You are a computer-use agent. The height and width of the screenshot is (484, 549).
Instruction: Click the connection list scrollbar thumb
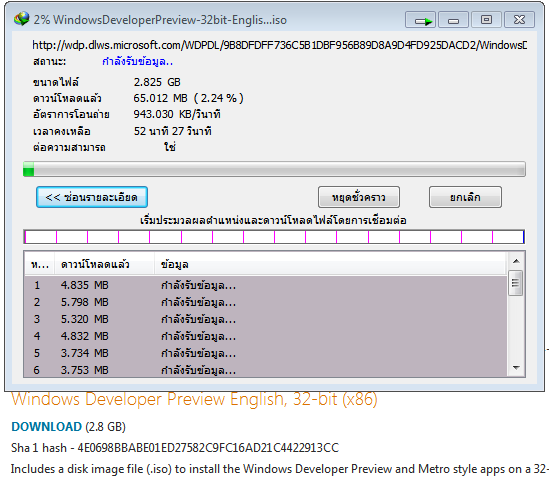[x=516, y=283]
